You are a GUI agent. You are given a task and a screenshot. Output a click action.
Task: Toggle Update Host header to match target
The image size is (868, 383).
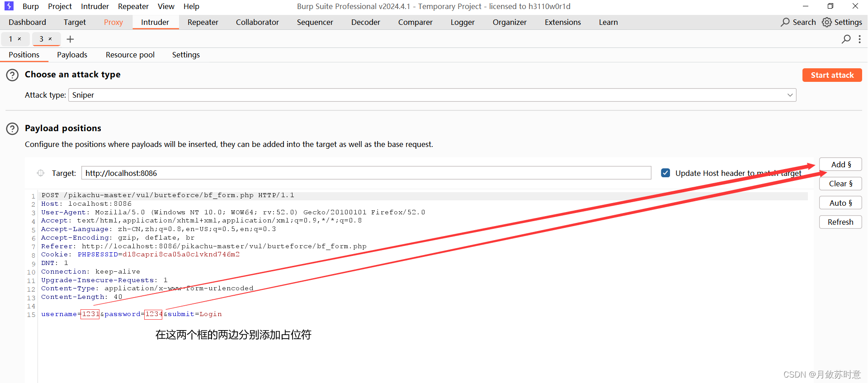coord(665,173)
